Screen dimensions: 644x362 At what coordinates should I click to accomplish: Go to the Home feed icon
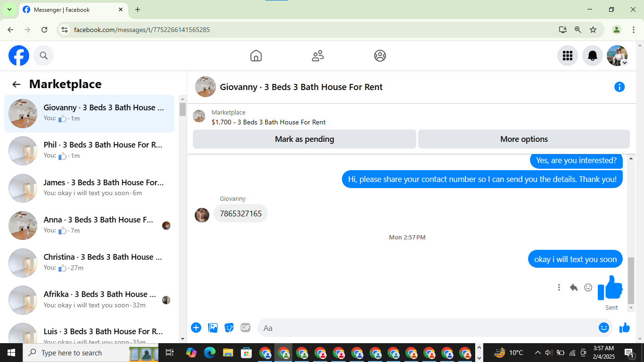point(256,56)
